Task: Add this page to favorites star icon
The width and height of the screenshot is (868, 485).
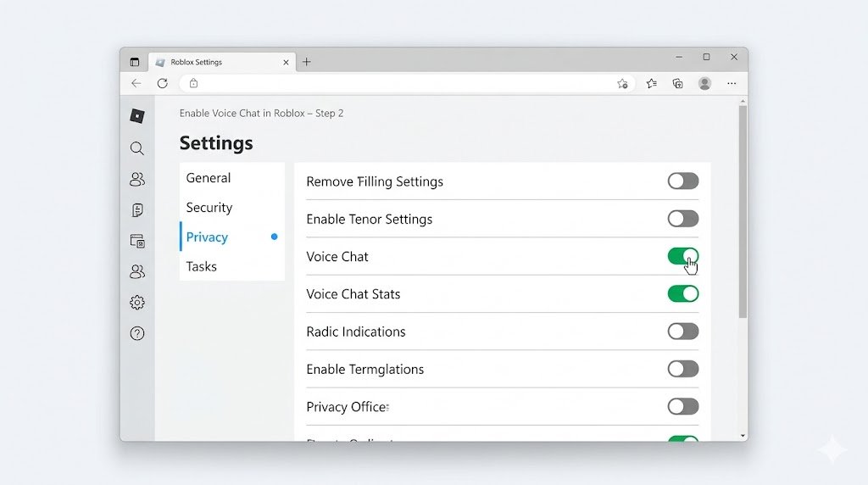Action: click(622, 84)
